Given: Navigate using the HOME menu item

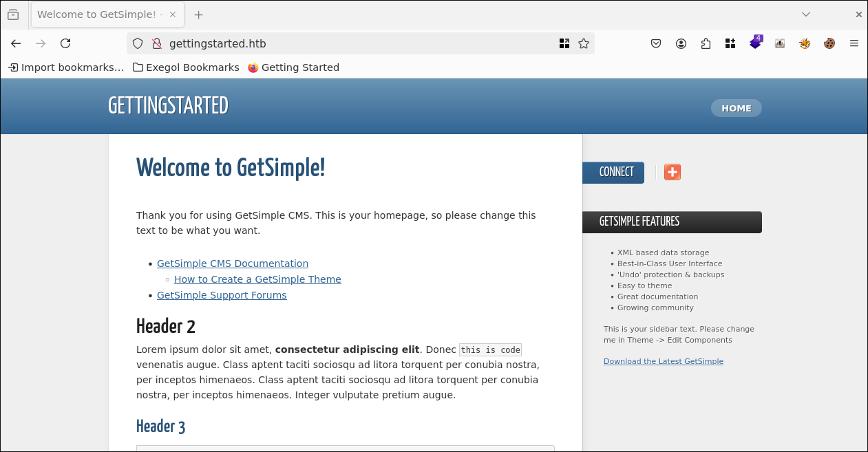Looking at the screenshot, I should (x=736, y=108).
